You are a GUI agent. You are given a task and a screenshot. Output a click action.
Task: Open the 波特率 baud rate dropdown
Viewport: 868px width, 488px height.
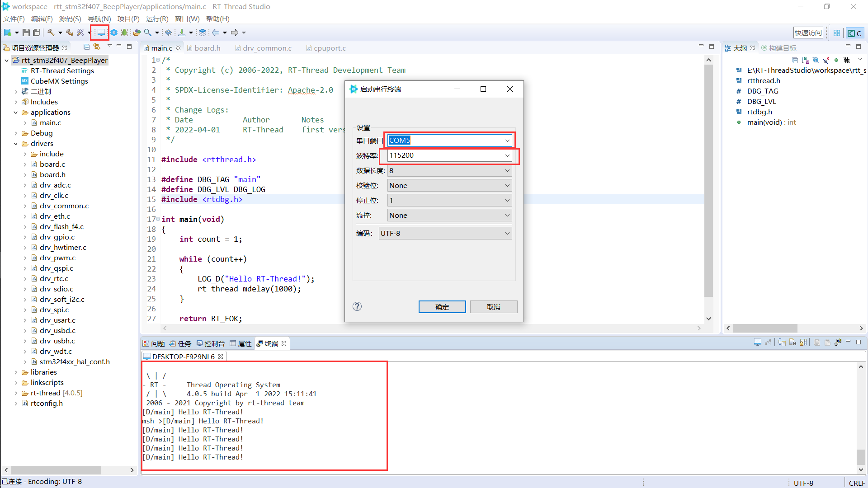[x=507, y=155]
